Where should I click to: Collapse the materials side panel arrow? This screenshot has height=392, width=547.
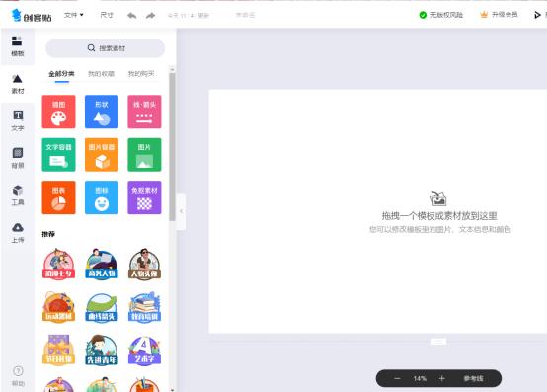[x=181, y=211]
